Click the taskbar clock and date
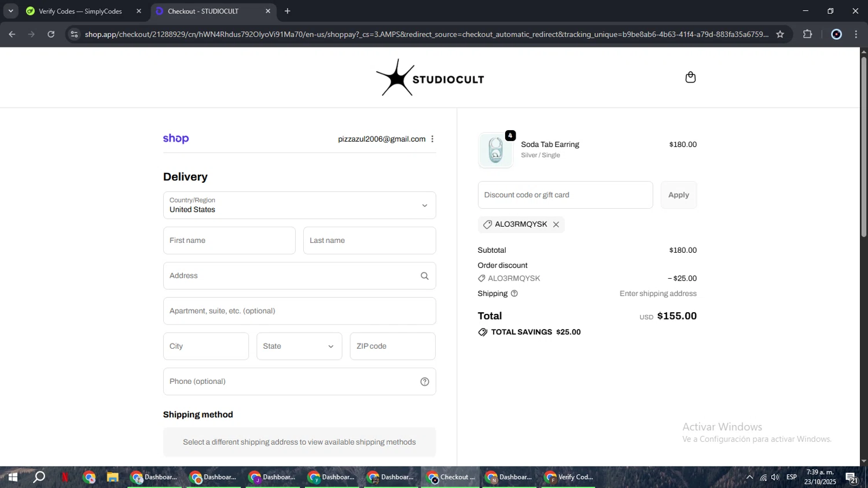 tap(820, 477)
